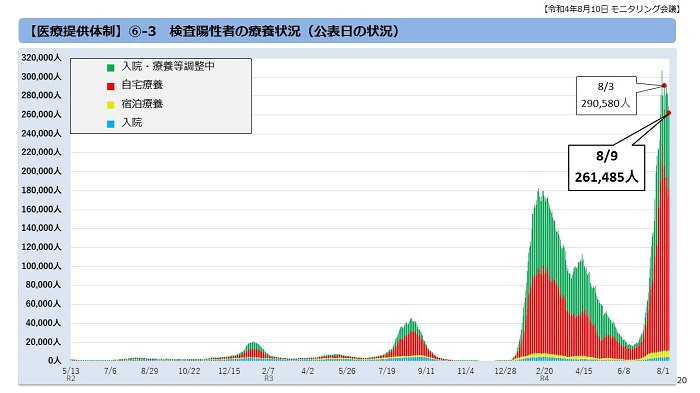
Task: Click the x-axis date 5/13
Action: 71,371
